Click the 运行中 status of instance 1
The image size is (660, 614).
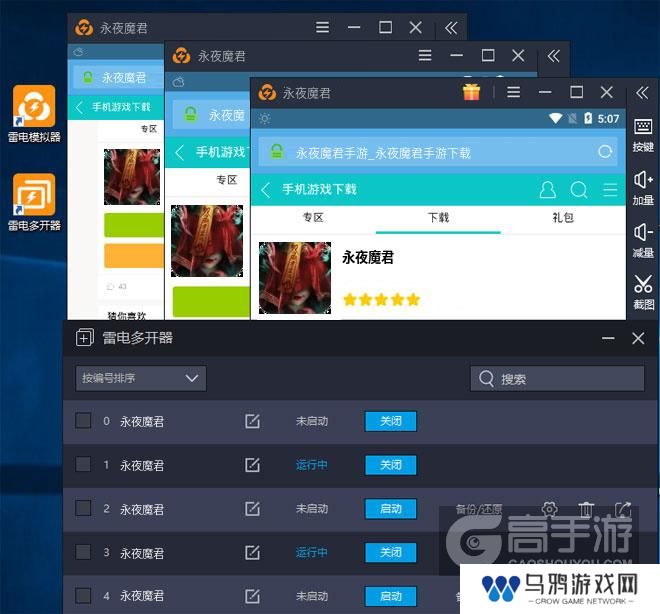(311, 465)
